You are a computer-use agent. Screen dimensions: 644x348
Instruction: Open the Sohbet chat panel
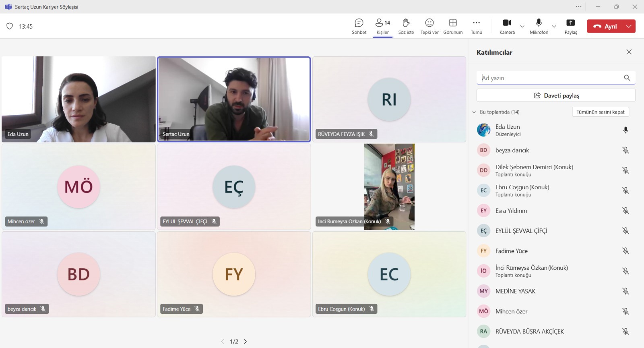(359, 27)
